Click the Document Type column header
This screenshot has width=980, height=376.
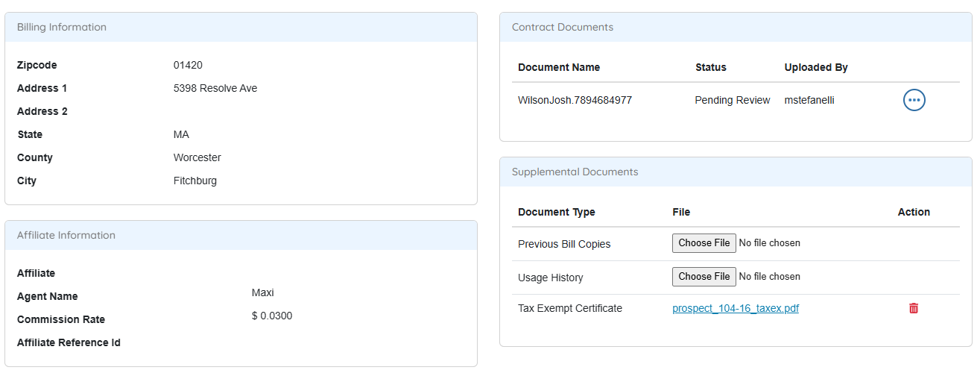tap(556, 212)
